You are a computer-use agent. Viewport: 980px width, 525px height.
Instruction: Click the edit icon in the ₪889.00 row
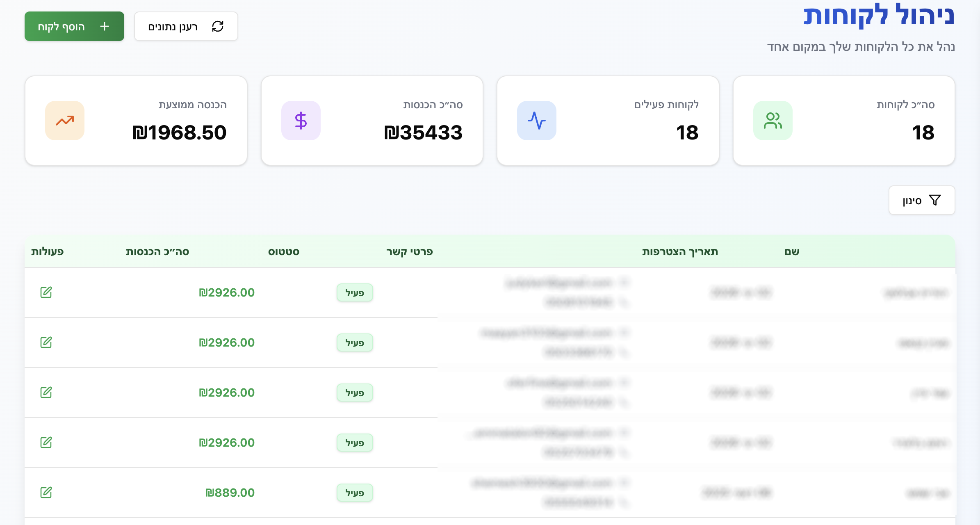46,493
